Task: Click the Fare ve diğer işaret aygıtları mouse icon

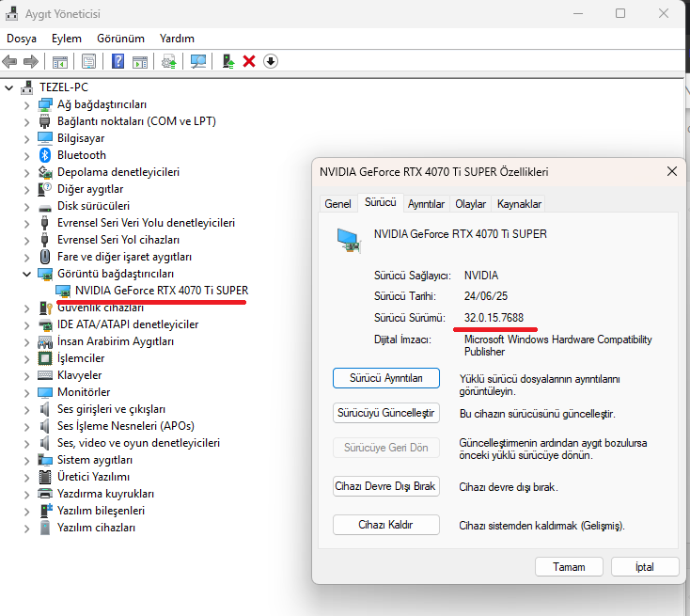Action: click(x=45, y=257)
